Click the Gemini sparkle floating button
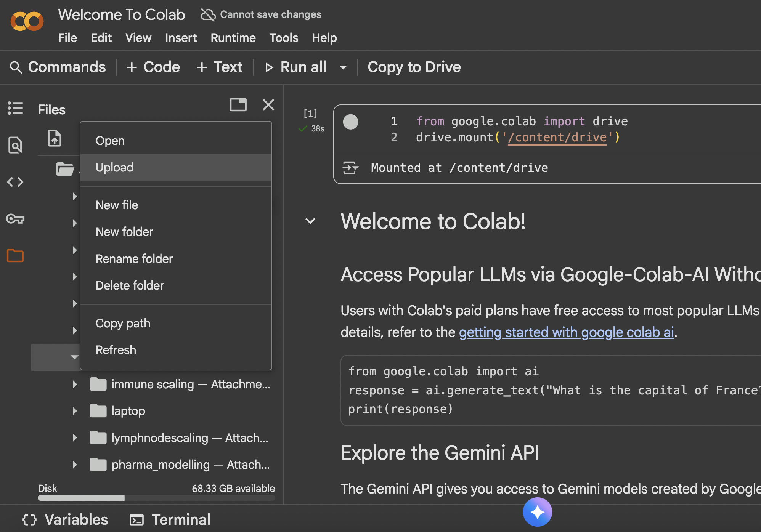 click(x=537, y=512)
